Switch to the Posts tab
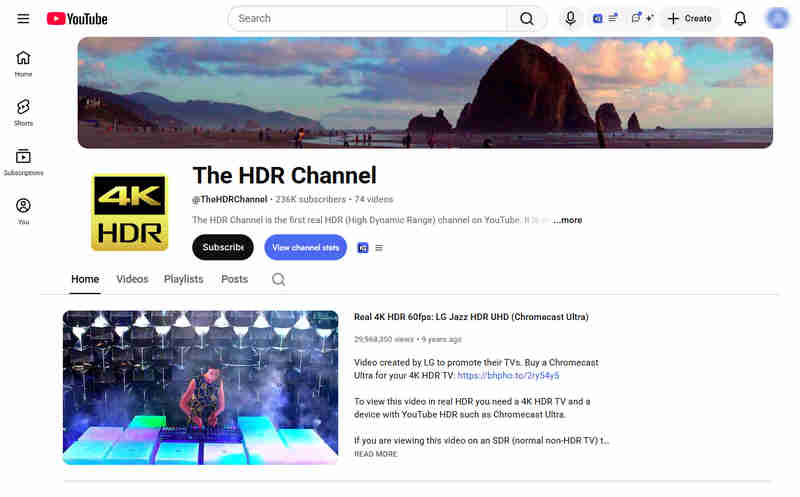Image resolution: width=800 pixels, height=497 pixels. (235, 279)
